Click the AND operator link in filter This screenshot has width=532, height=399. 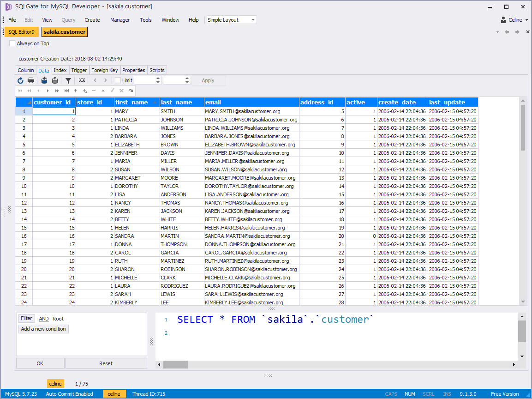44,319
